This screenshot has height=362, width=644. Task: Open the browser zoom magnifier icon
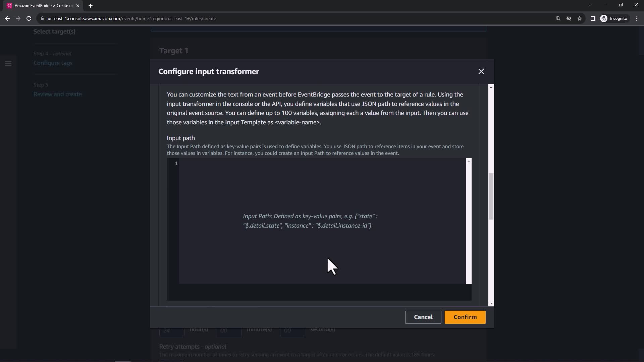558,18
